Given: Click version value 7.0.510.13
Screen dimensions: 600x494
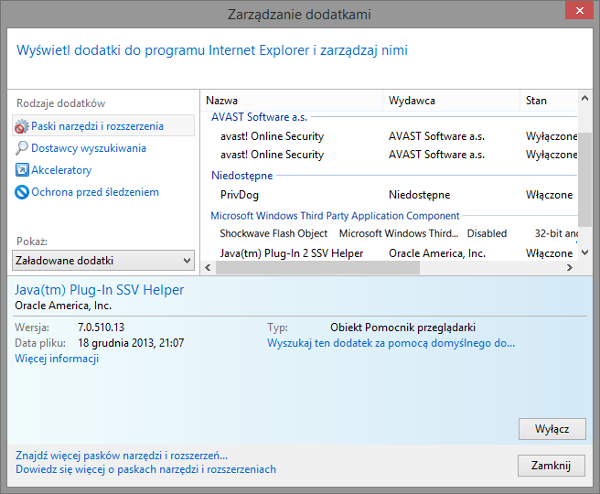Looking at the screenshot, I should (101, 328).
